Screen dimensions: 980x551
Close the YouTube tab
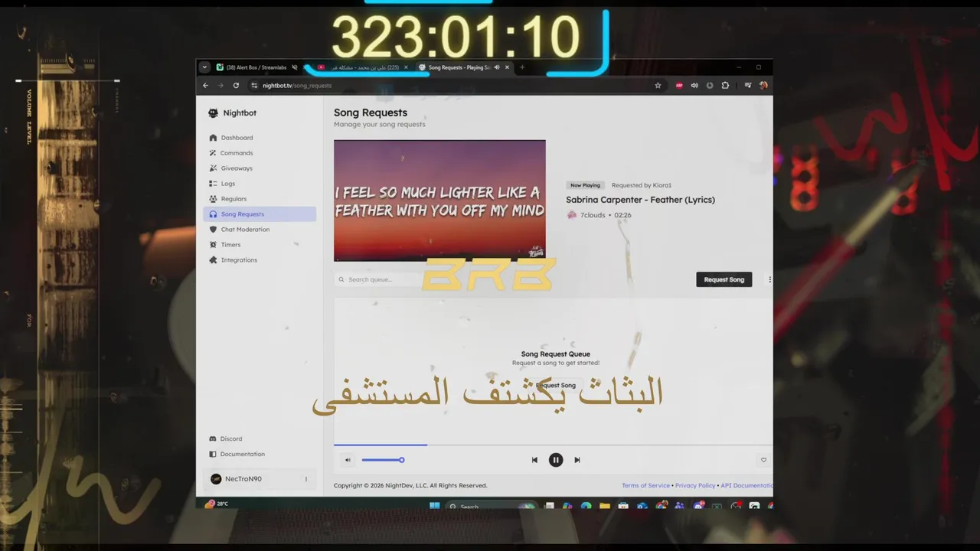[407, 67]
